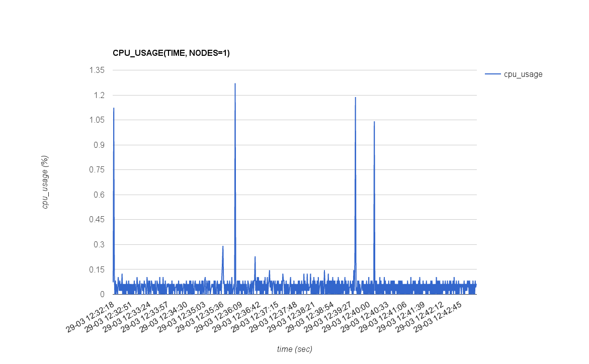The image size is (589, 364).
Task: Click the first spike peak at chart start
Action: click(114, 108)
